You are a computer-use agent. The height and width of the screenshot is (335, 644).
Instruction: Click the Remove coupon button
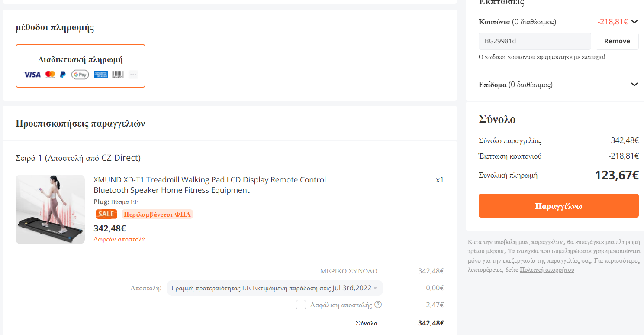coord(617,41)
